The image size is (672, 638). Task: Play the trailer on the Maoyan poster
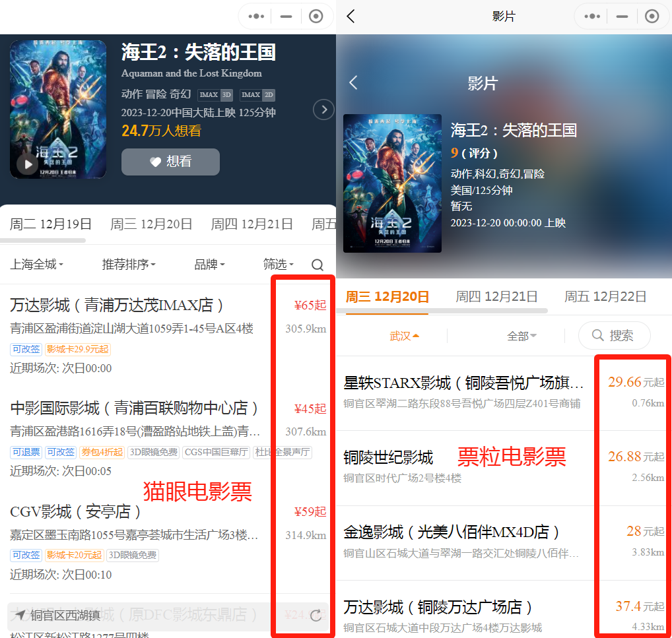tap(28, 164)
